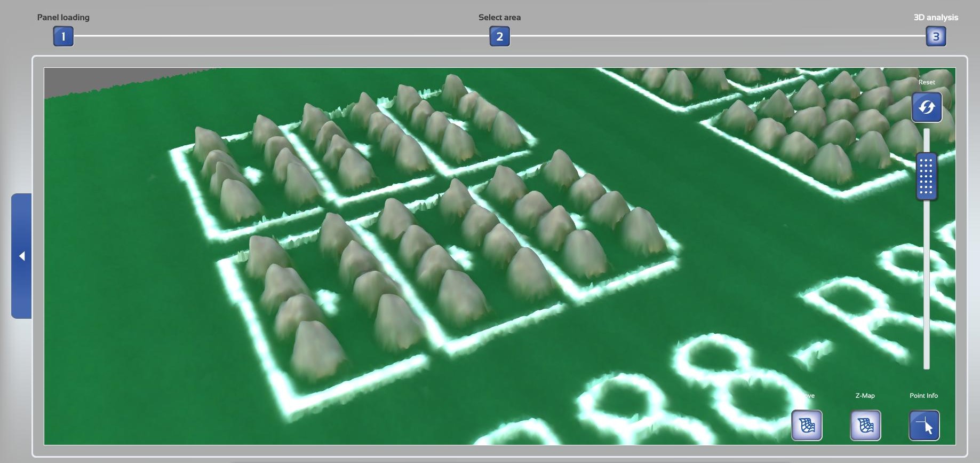980x463 pixels.
Task: Click the Reset text label
Action: 926,82
